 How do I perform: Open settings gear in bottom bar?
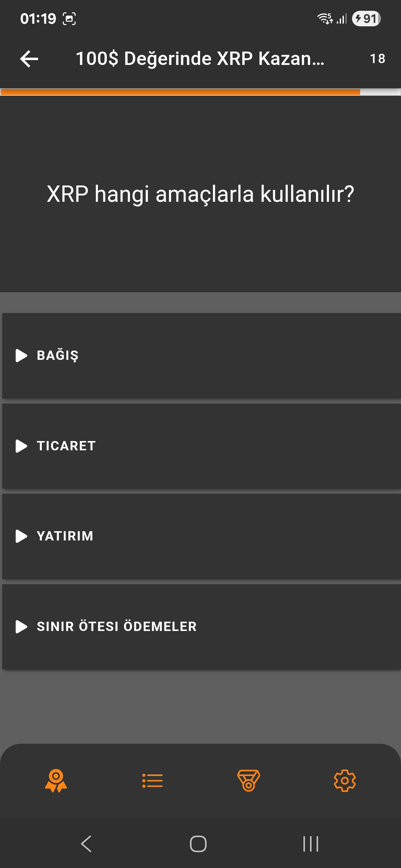pos(345,781)
